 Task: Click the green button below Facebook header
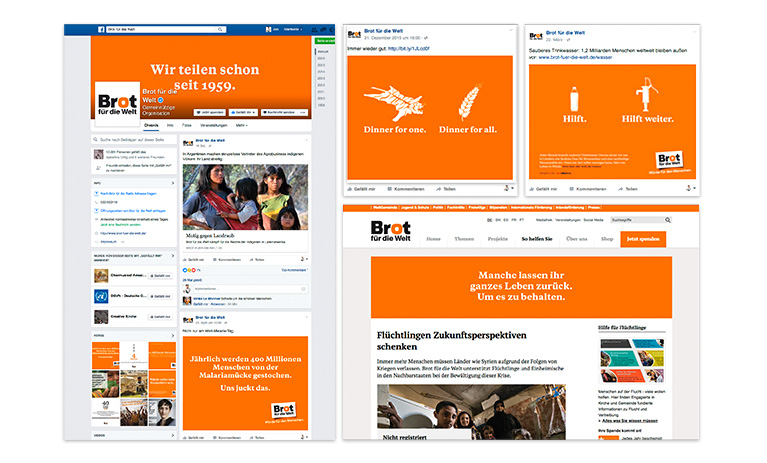click(x=325, y=41)
